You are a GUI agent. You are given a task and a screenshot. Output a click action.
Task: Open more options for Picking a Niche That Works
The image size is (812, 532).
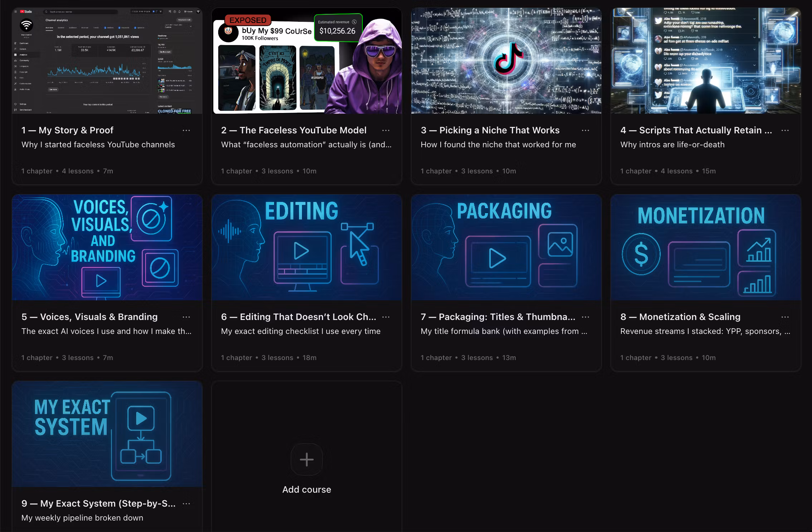[x=586, y=130]
